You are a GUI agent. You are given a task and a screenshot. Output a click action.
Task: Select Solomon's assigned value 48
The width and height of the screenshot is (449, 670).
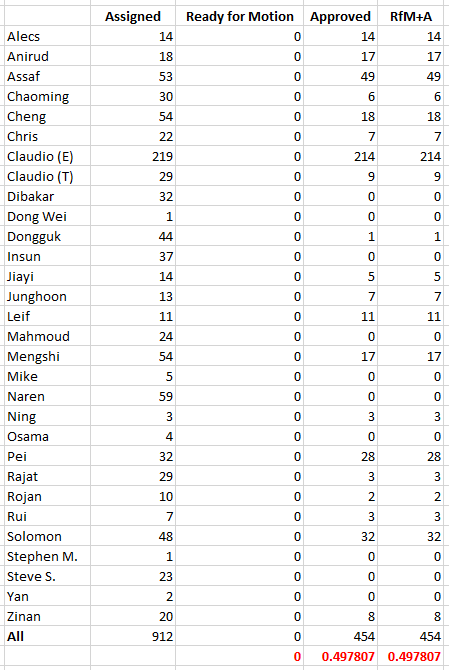pyautogui.click(x=133, y=536)
